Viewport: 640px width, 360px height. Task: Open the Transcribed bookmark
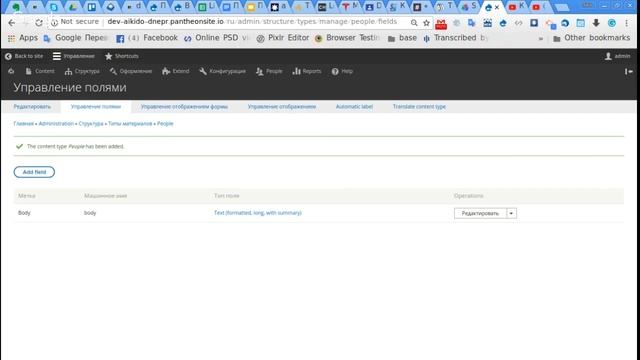(455, 38)
